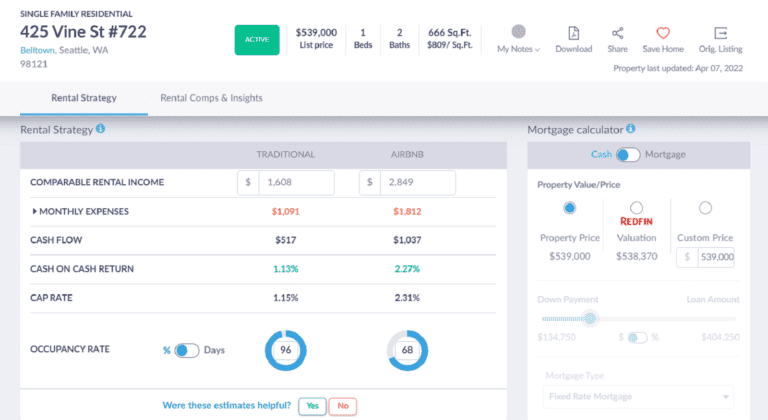Click the Mortgage calculator info icon
The width and height of the screenshot is (768, 420).
(630, 129)
